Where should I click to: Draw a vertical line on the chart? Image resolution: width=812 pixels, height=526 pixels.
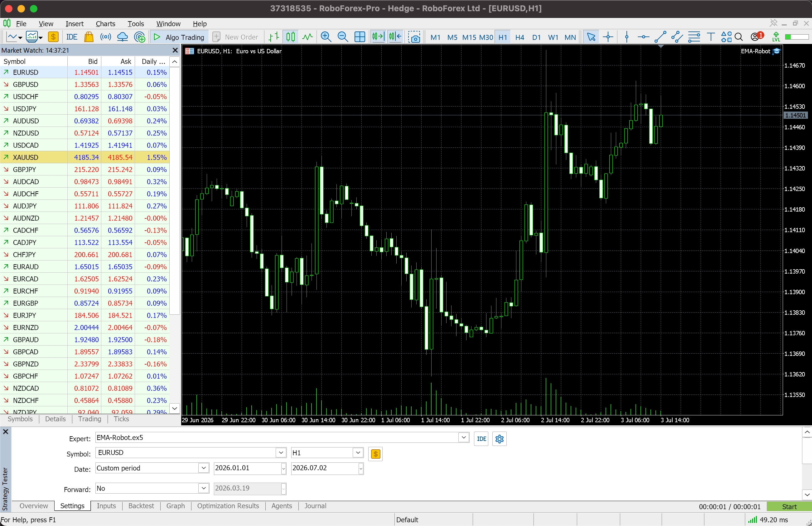tap(627, 37)
